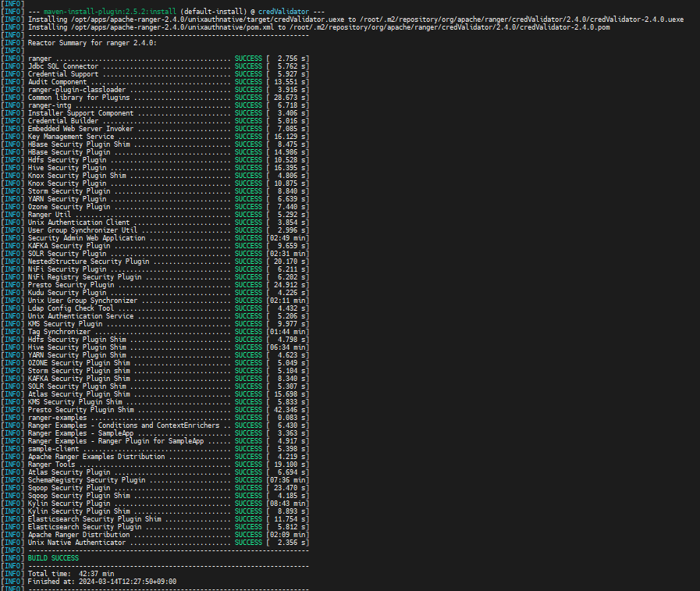700x591 pixels.
Task: Click the '08:43 min' duration value
Action: coord(288,504)
